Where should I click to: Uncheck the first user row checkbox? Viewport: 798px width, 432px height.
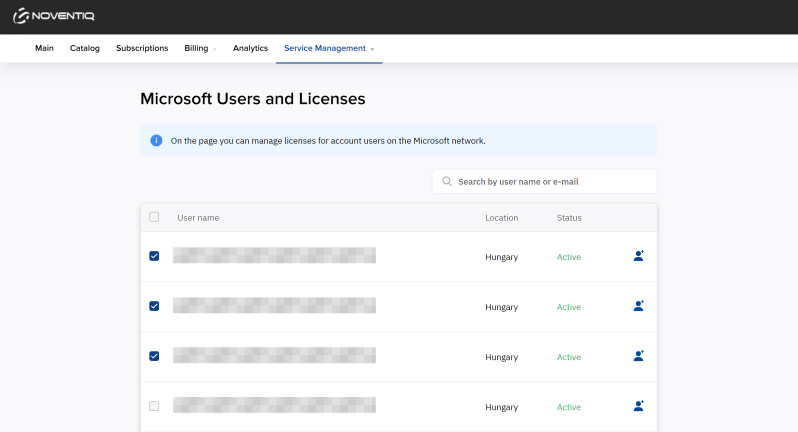pos(154,256)
